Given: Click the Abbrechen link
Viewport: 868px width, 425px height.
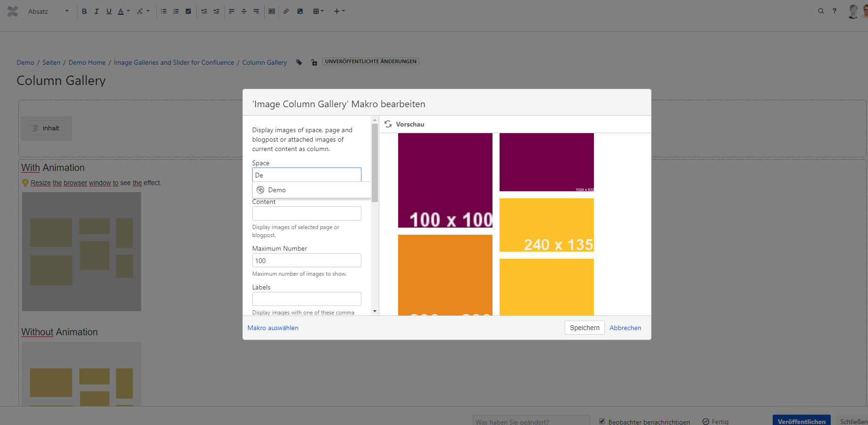Looking at the screenshot, I should [x=625, y=328].
